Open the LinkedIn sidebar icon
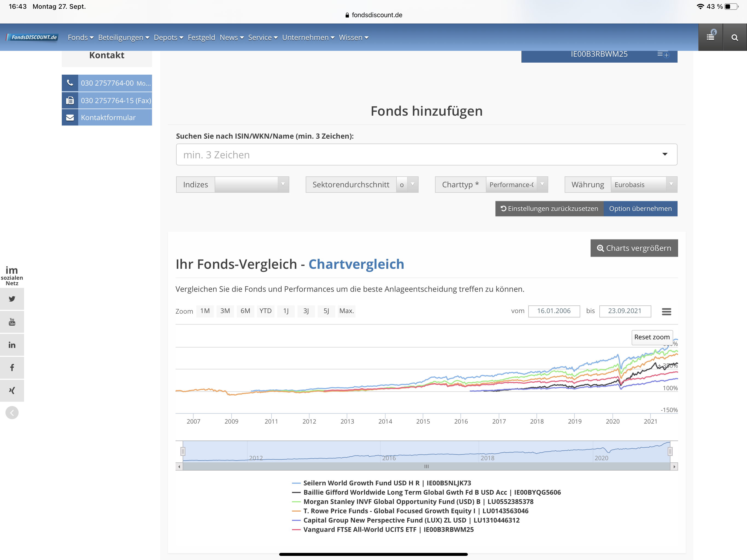747x560 pixels. coord(12,345)
